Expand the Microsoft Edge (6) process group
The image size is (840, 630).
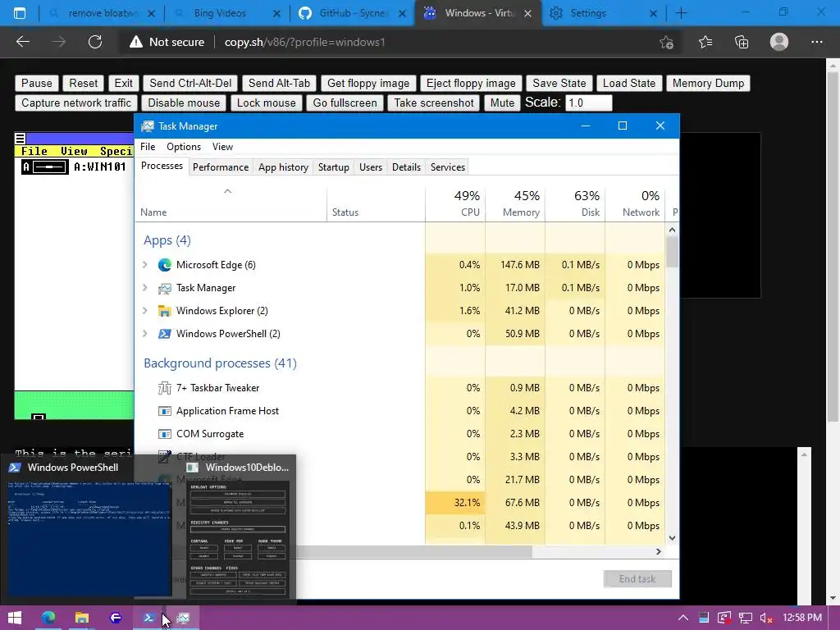(144, 265)
